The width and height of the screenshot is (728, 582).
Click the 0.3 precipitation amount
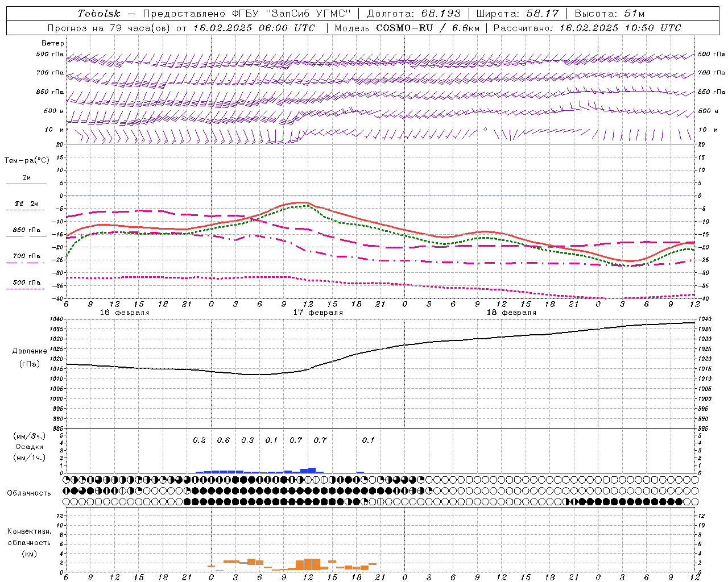click(x=247, y=440)
